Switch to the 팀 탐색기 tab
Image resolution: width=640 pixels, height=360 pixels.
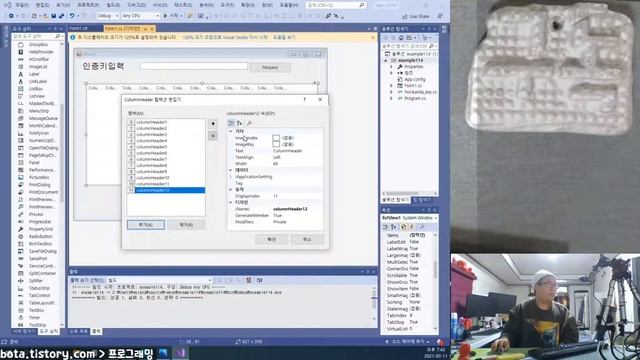(x=422, y=200)
